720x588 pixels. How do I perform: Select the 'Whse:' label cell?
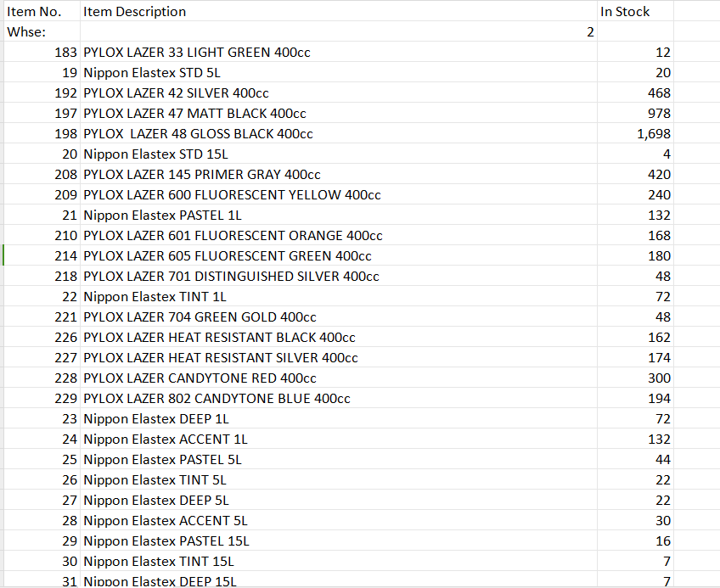point(26,32)
